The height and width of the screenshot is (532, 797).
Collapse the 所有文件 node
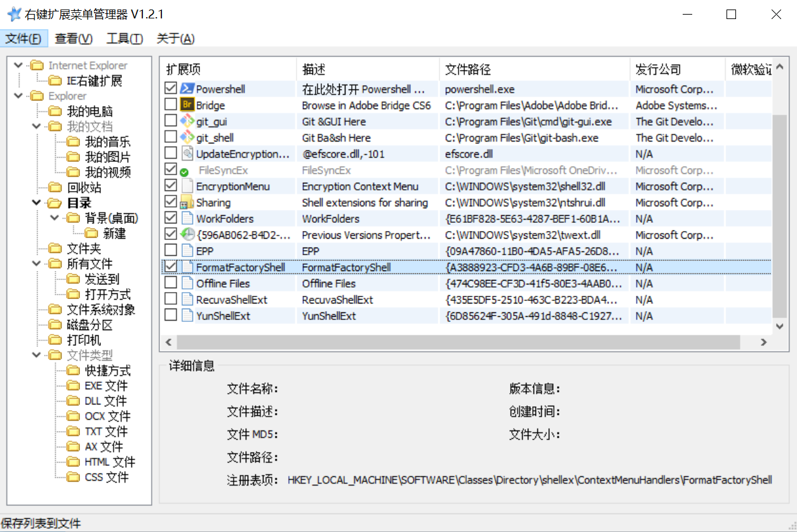36,263
